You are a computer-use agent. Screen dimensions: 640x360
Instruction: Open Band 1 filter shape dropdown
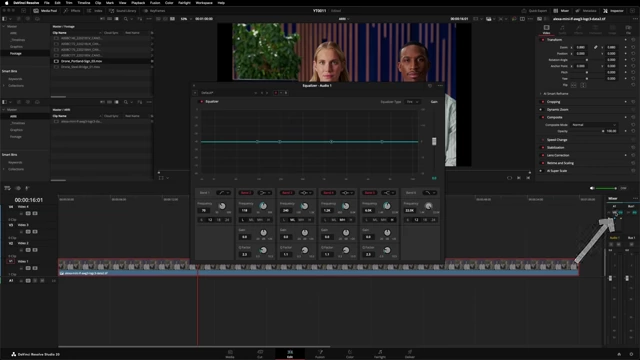pos(223,193)
